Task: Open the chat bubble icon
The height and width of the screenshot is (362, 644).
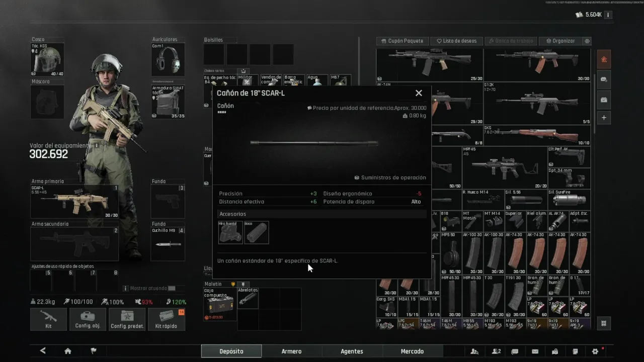Action: click(x=515, y=351)
